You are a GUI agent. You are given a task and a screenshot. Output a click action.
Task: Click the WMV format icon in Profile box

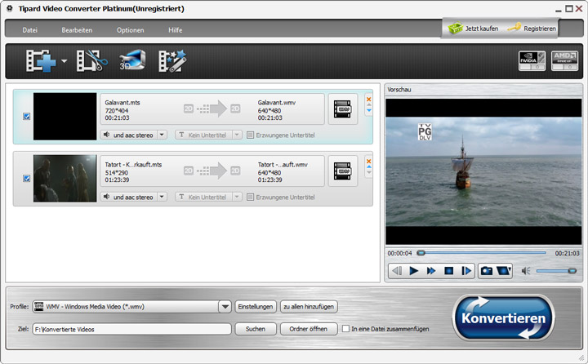click(x=39, y=307)
